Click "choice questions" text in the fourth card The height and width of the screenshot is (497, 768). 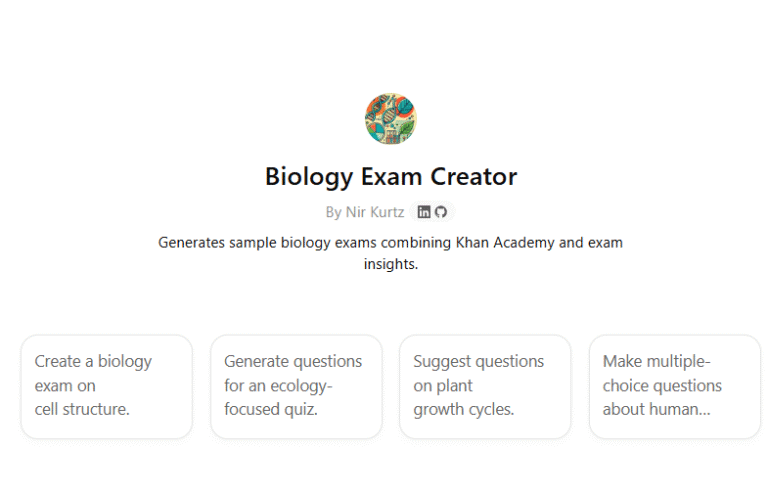click(662, 385)
